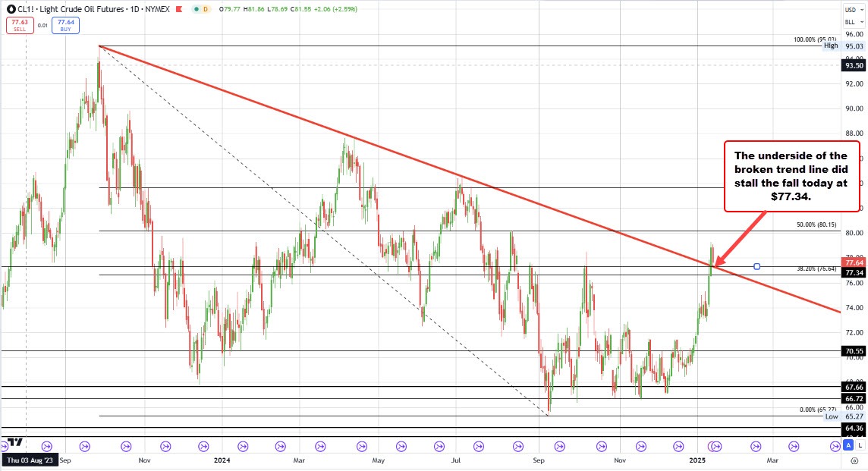Click the rollover icon just after second Nov label

(641, 446)
